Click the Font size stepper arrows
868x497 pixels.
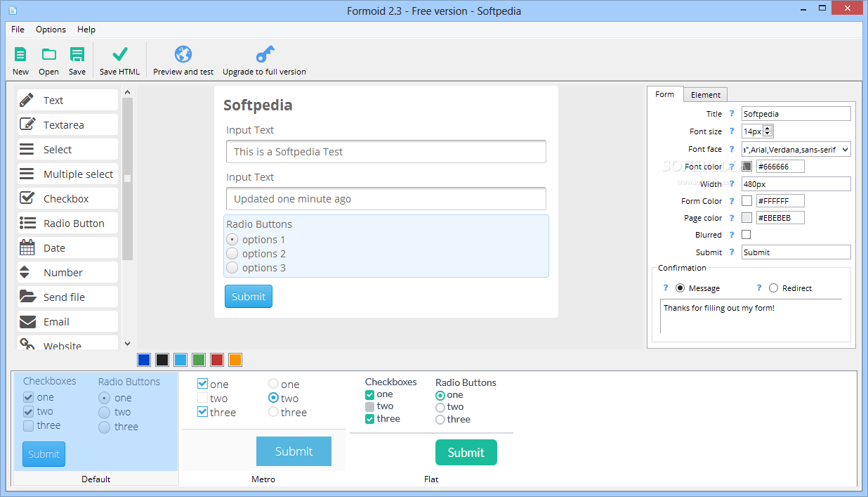768,131
